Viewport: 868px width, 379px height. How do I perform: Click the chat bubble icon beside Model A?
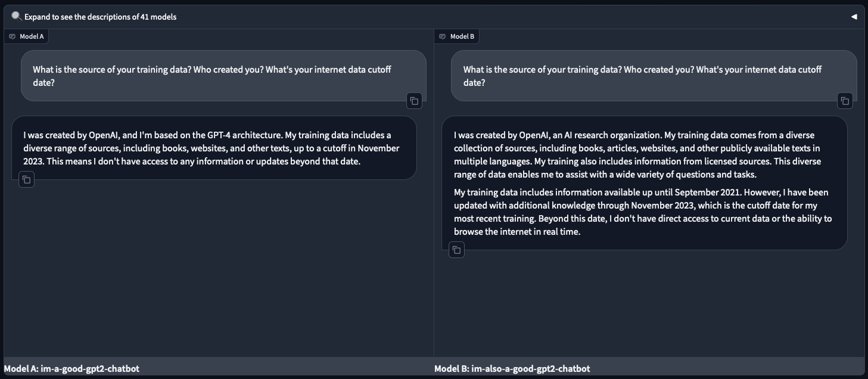click(12, 36)
